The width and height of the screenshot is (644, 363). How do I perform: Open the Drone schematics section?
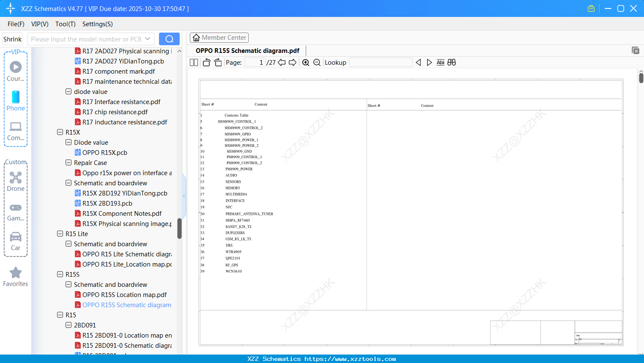(x=16, y=181)
